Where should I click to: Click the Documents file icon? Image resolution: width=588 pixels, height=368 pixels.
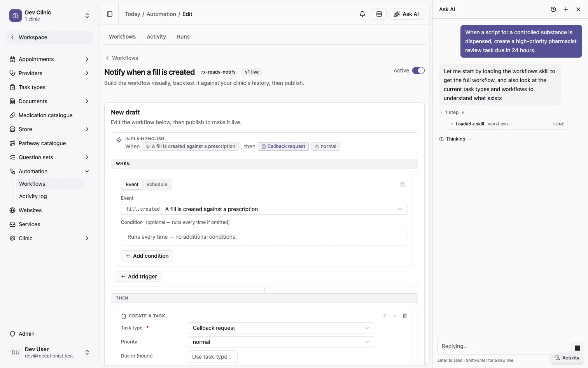(12, 101)
